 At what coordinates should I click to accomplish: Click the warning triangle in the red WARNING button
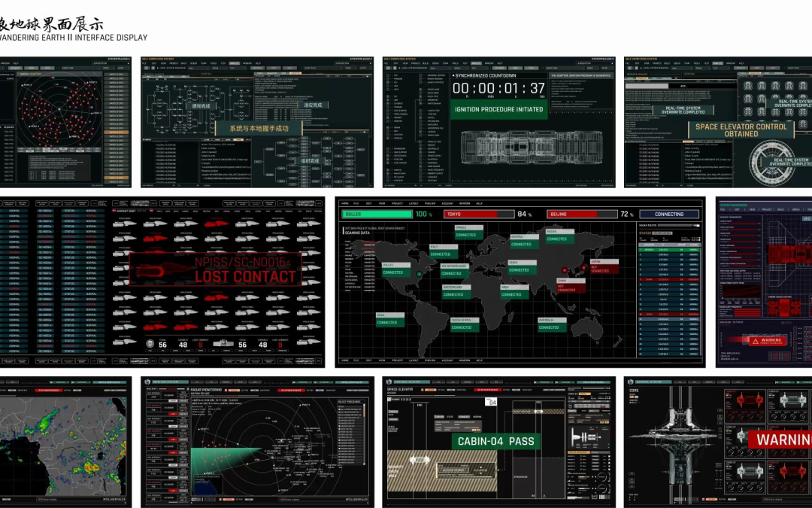756,341
